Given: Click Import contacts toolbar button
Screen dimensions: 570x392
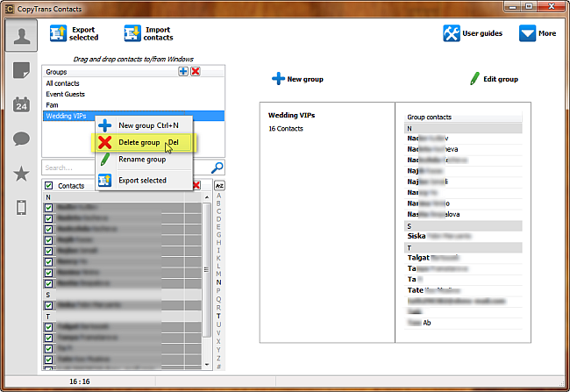Looking at the screenshot, I should coord(149,33).
